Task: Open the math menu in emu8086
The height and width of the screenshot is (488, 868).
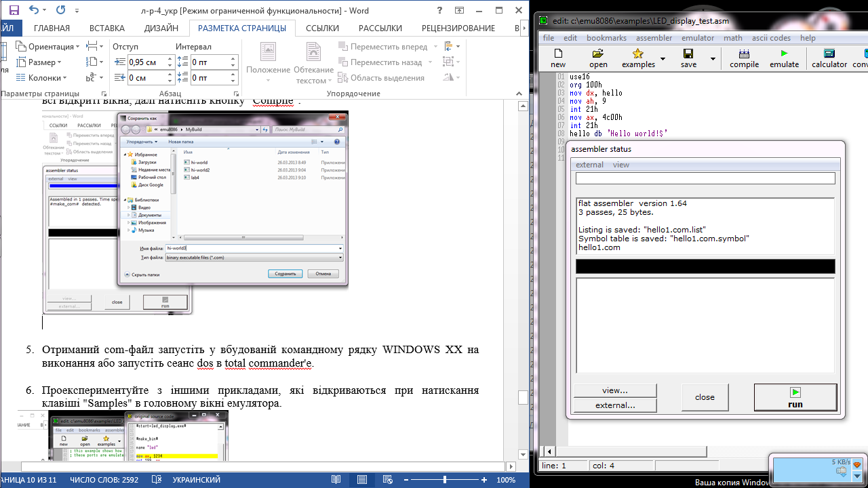Action: coord(732,38)
